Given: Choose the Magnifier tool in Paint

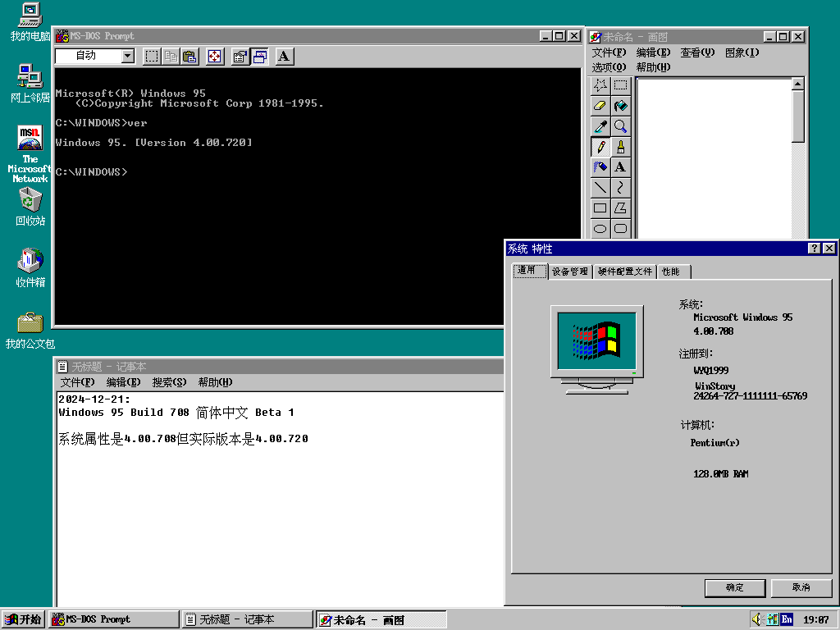Looking at the screenshot, I should coord(620,126).
